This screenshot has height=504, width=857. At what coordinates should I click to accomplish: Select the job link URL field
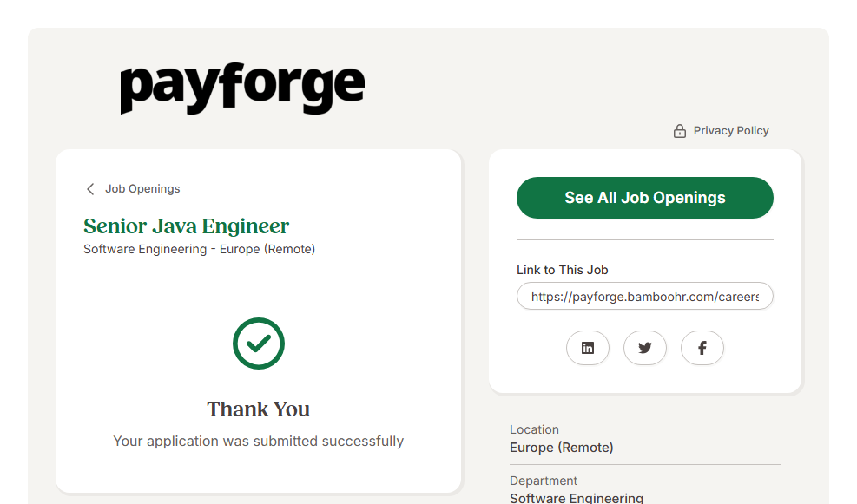click(x=644, y=297)
